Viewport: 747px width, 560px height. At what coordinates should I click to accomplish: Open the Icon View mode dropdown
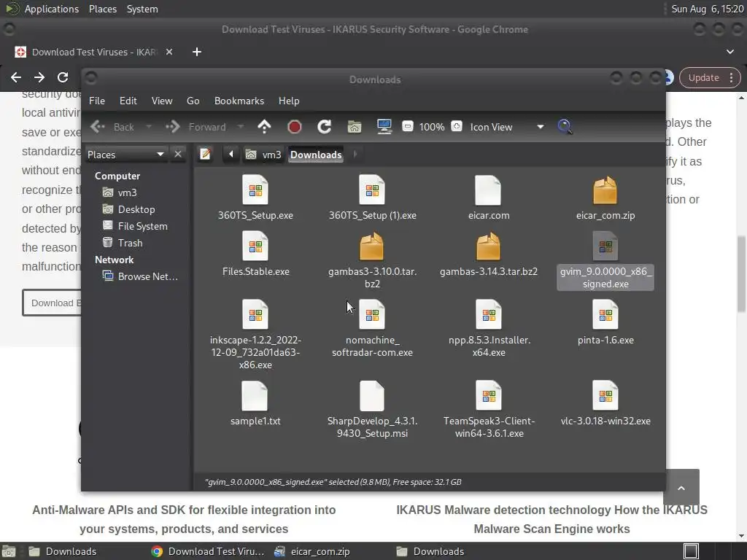[x=507, y=127]
